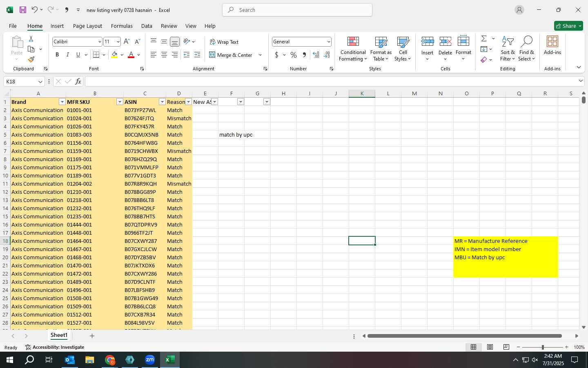Switch to Normal view button
588x368 pixels.
point(473,347)
